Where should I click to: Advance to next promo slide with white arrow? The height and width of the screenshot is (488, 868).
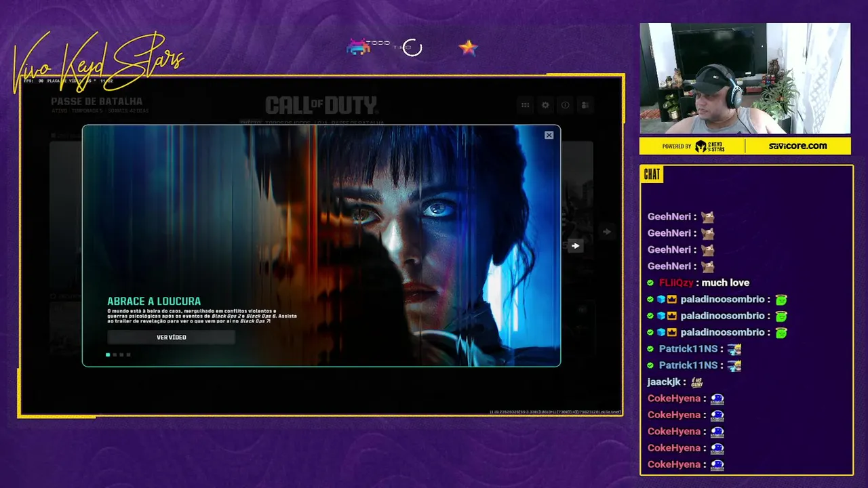575,245
